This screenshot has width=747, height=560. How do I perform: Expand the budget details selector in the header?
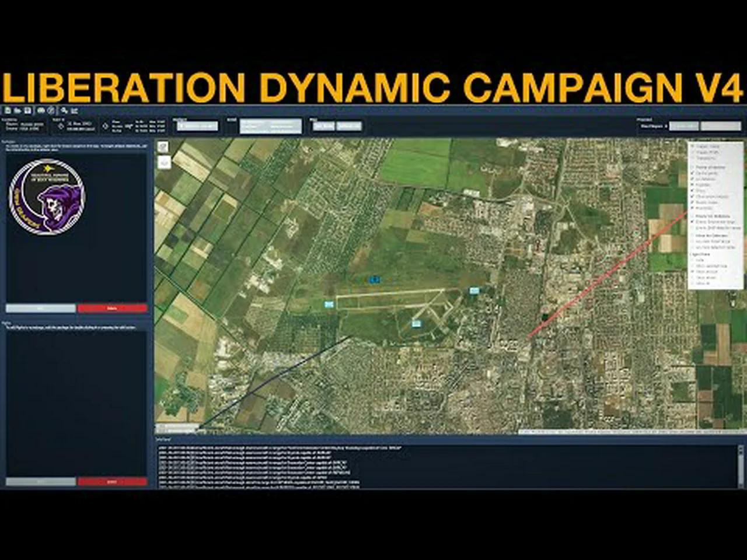(687, 125)
